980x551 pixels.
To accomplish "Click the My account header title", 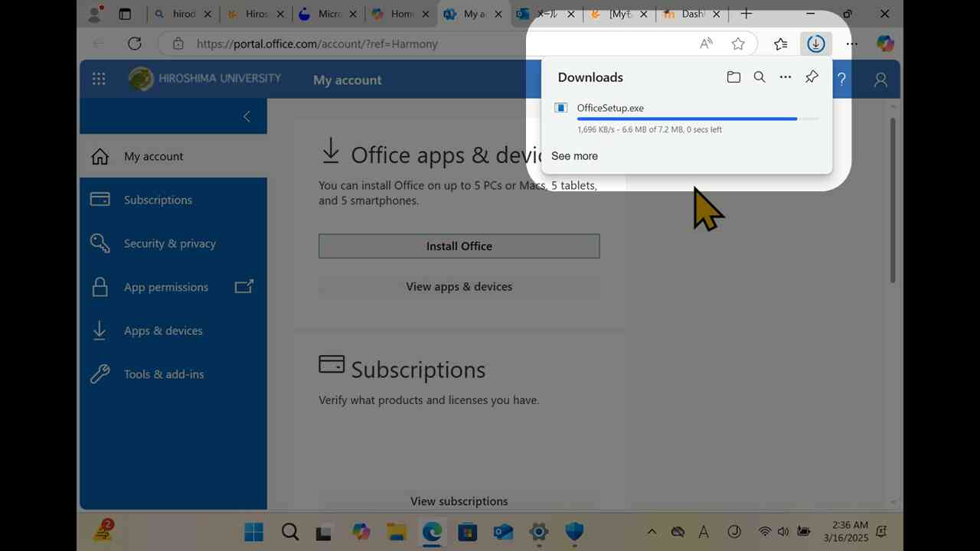I will [347, 80].
